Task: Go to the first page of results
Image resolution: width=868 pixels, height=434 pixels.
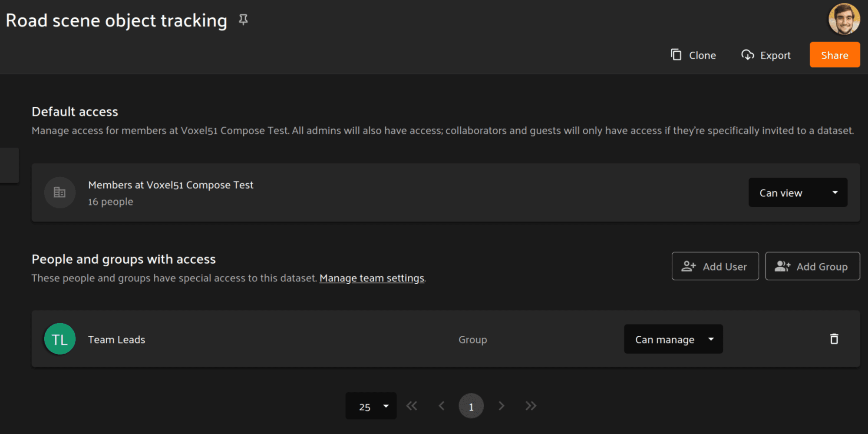Action: click(412, 406)
